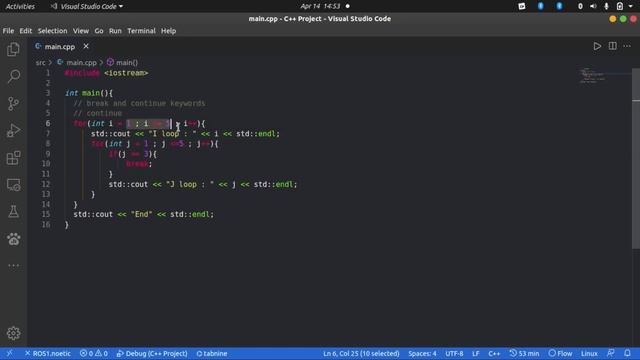Image resolution: width=640 pixels, height=360 pixels.
Task: Select the main.cpp editor tab
Action: point(60,47)
